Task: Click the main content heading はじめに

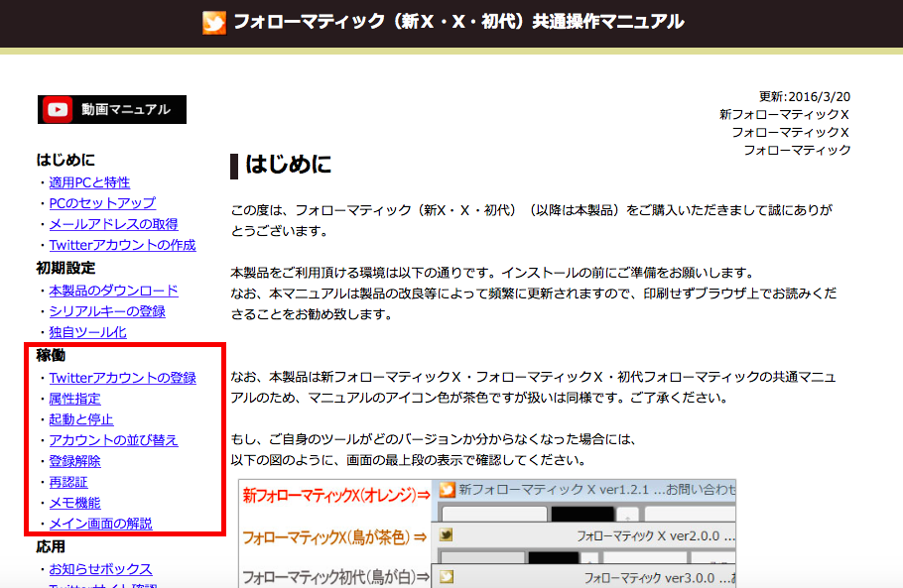Action: point(289,165)
